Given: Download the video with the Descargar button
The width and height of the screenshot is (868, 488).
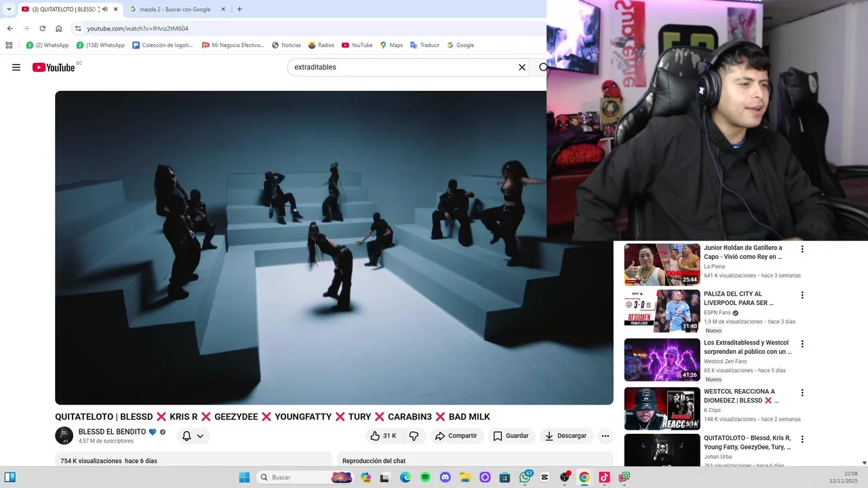Looking at the screenshot, I should [x=566, y=436].
